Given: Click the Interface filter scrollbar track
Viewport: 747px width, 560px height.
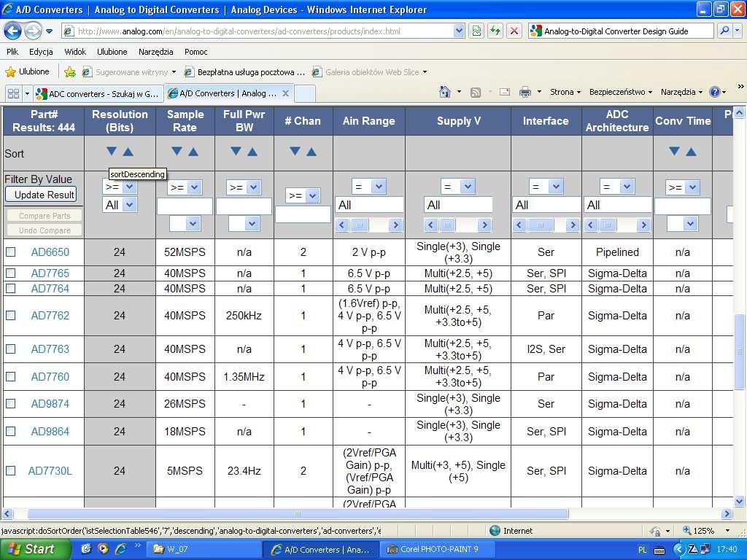Looking at the screenshot, I should coord(546,225).
